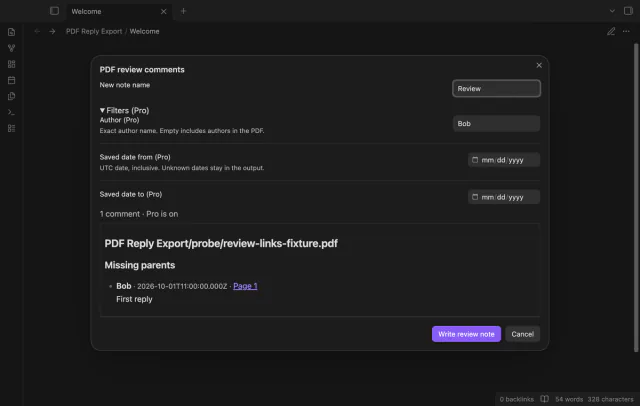640x406 pixels.
Task: Navigate forward with right arrow
Action: coord(52,31)
